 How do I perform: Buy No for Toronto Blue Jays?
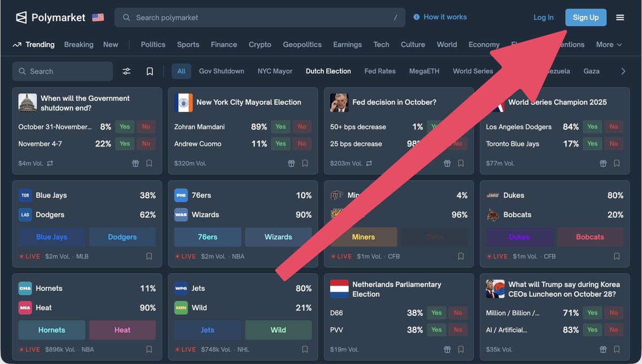coord(614,144)
